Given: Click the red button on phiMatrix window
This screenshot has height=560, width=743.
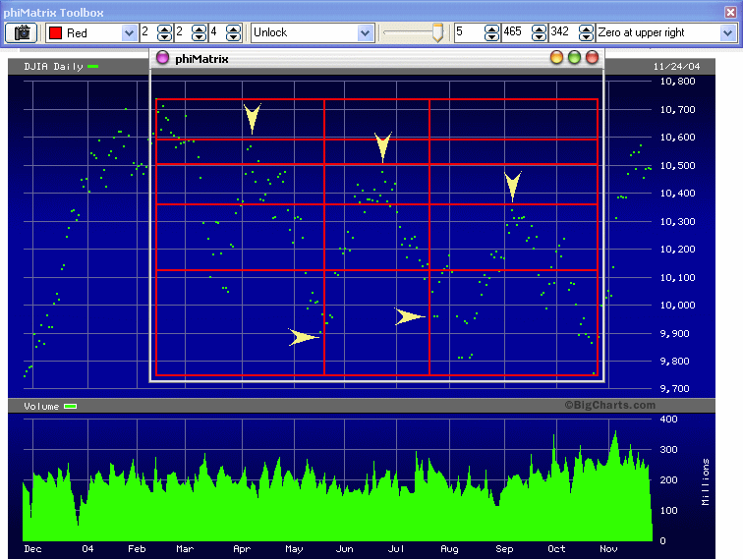Looking at the screenshot, I should (592, 57).
